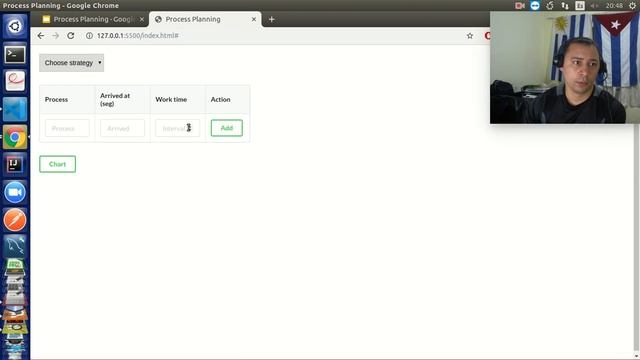Generate the Chart with the Chart button
The image size is (640, 360).
(x=58, y=164)
